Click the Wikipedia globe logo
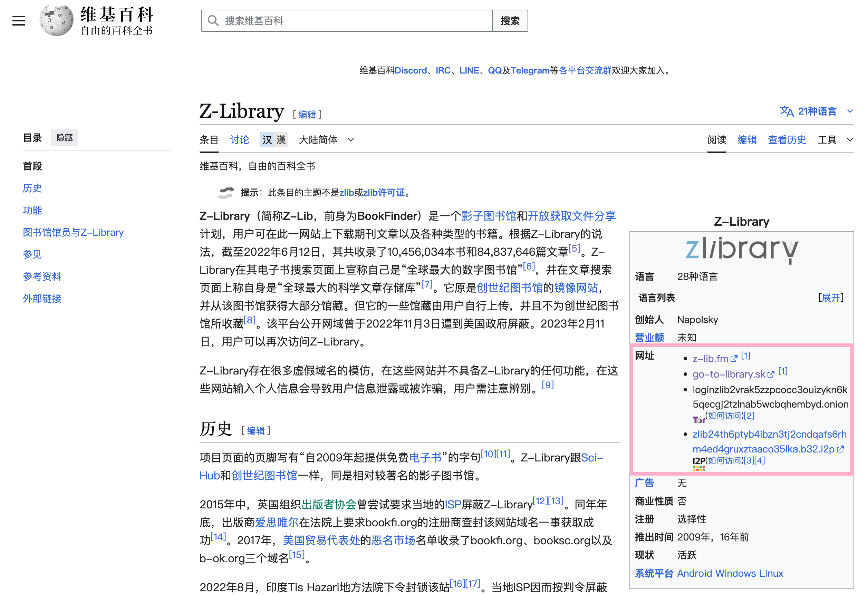This screenshot has width=868, height=595. (x=57, y=20)
